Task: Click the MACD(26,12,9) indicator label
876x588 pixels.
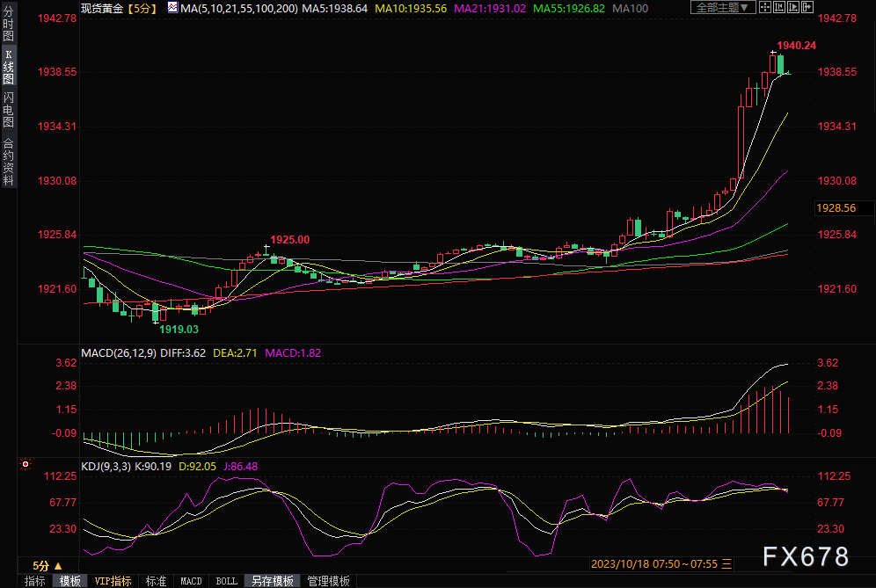Action: click(x=119, y=353)
